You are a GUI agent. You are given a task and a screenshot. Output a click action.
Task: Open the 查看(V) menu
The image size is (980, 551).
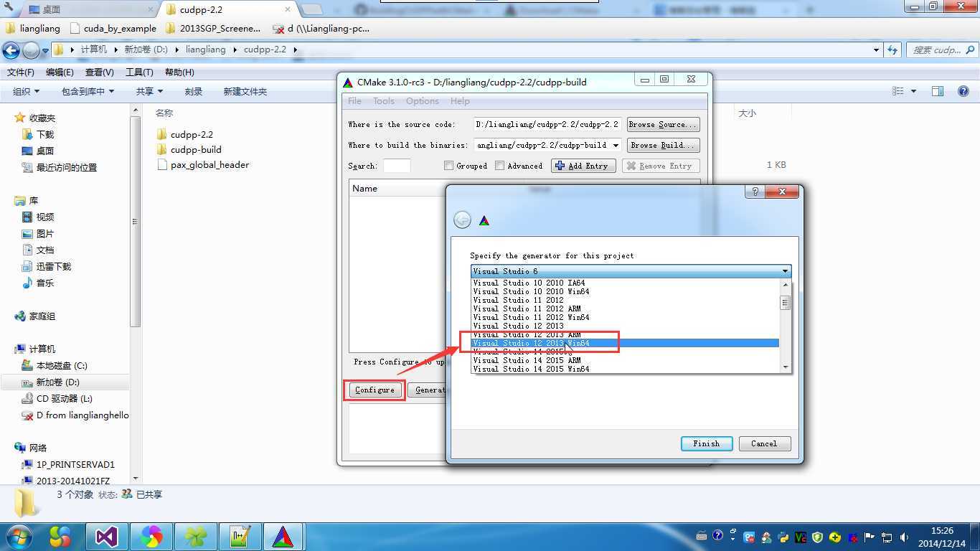[x=99, y=72]
